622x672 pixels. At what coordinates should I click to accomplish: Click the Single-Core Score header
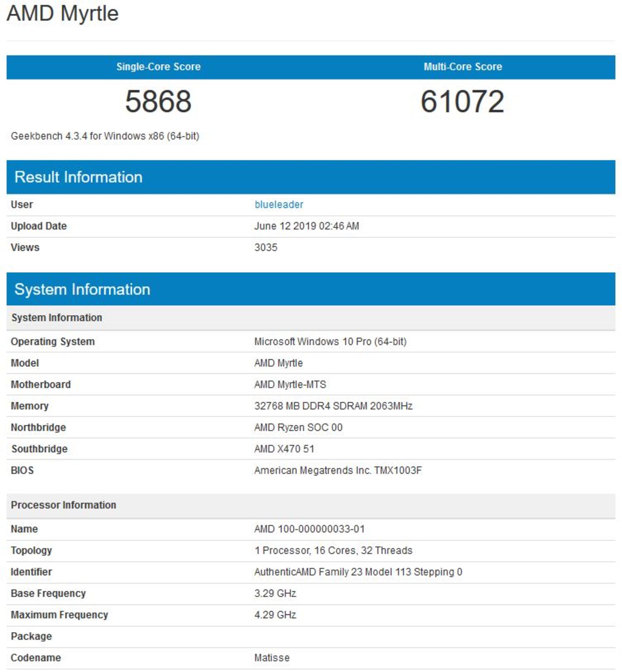[x=159, y=67]
